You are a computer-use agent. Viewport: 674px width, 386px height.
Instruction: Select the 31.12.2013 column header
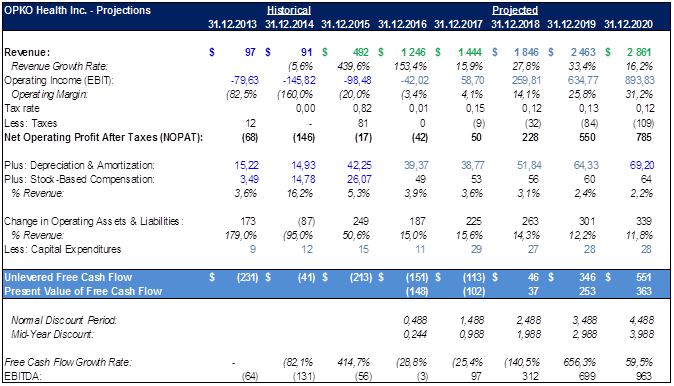coord(232,24)
